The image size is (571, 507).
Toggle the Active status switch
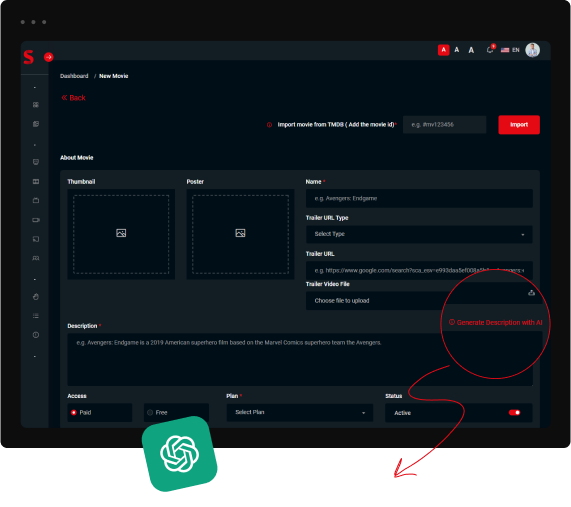pos(514,413)
